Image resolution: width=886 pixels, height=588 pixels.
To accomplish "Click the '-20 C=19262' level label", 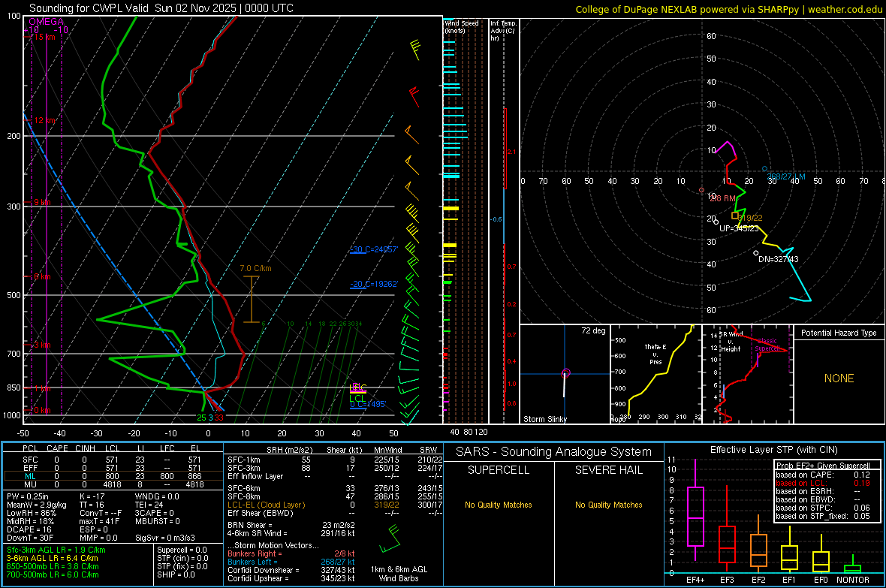I will point(374,285).
